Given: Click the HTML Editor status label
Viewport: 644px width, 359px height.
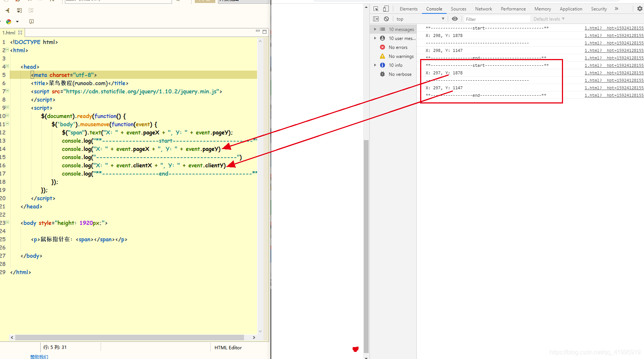Looking at the screenshot, I should [228, 347].
